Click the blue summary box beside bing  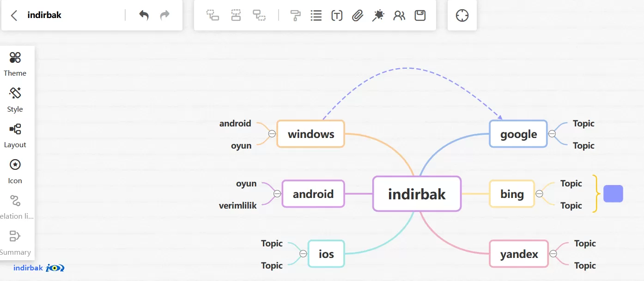(x=613, y=194)
